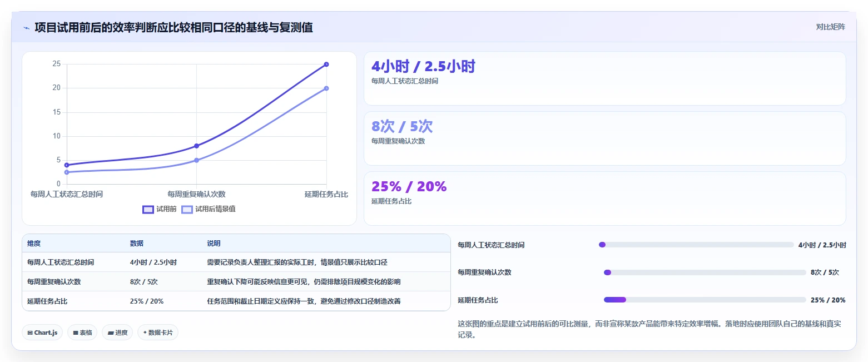The image size is (868, 362).
Task: Click the note starting 需要记录负责人整理汇报
Action: 297,262
